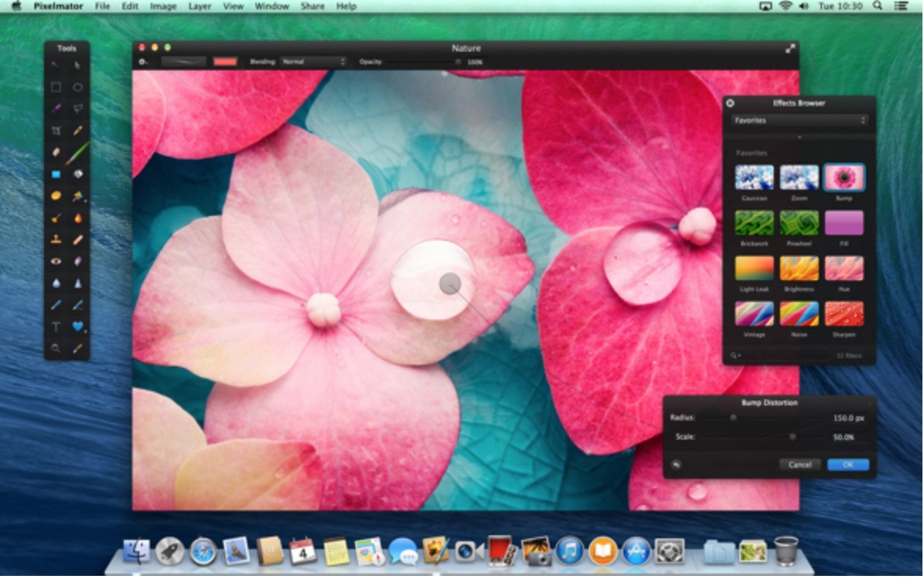This screenshot has height=579, width=924.
Task: Select the Elliptical Marquee tool
Action: click(78, 87)
